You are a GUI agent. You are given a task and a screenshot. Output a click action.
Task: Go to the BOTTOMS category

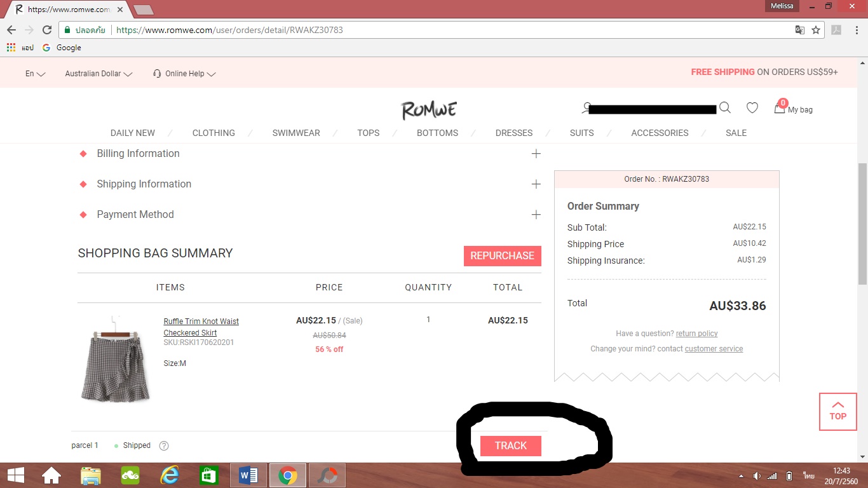point(437,133)
